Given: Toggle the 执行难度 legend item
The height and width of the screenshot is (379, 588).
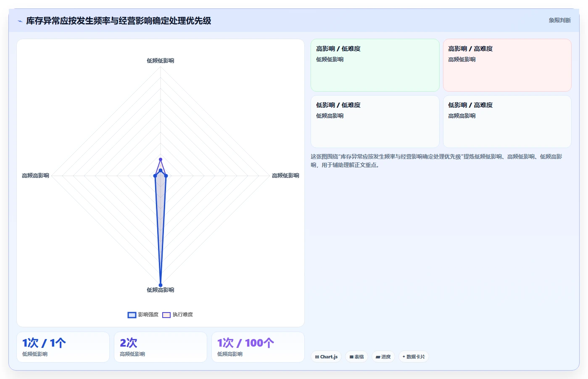Looking at the screenshot, I should [x=177, y=315].
